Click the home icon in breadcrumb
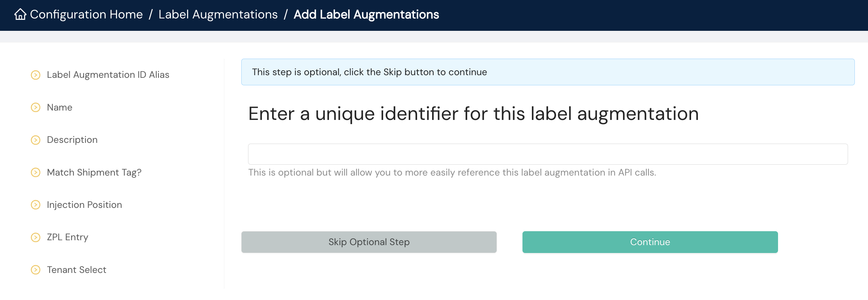868x300 pixels. pyautogui.click(x=20, y=14)
